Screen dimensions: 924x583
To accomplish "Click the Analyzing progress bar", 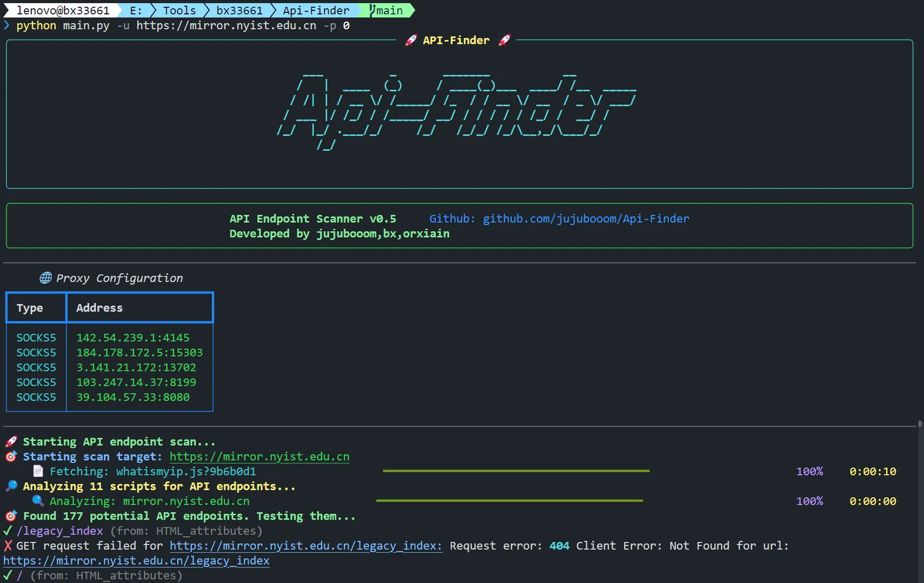I will [x=509, y=500].
